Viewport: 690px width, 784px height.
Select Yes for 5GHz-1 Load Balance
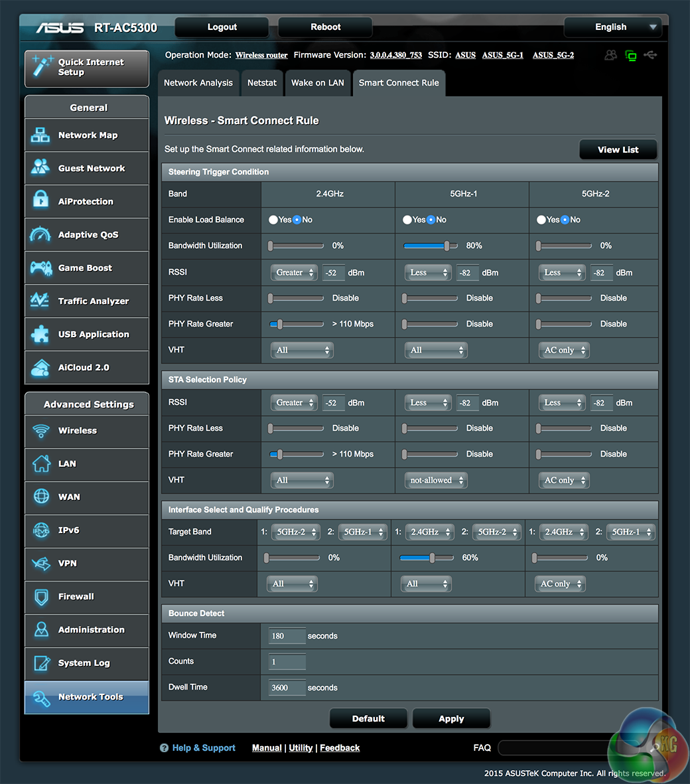tap(407, 220)
